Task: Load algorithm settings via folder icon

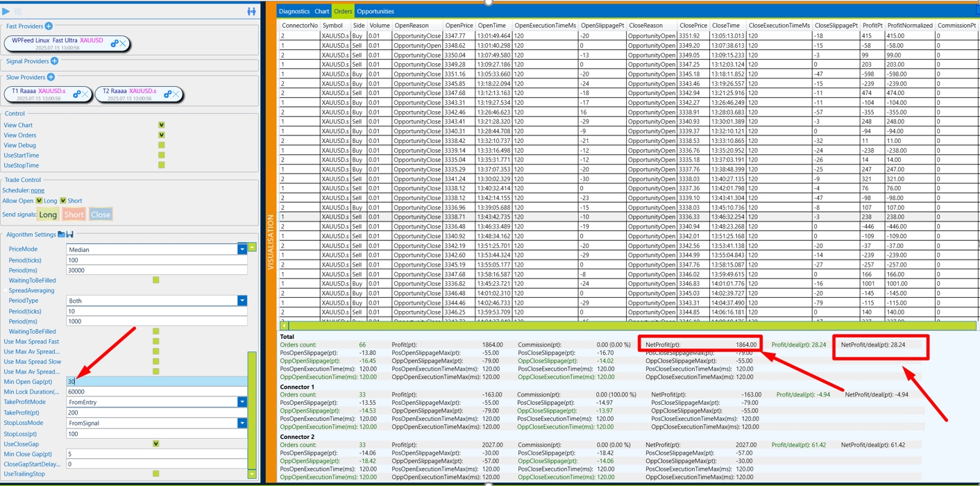Action: (x=61, y=235)
